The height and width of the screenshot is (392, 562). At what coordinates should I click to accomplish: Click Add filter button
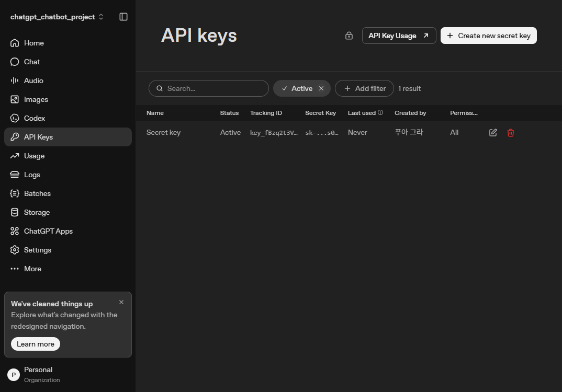click(x=365, y=88)
